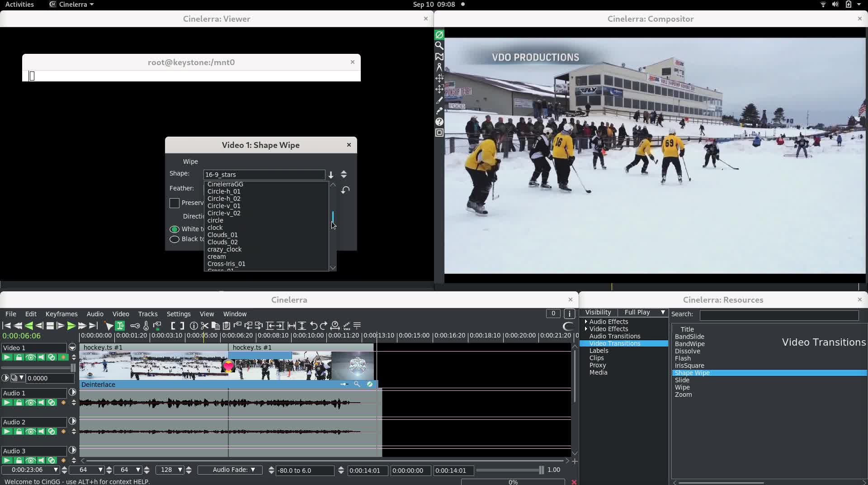Select the magnifier zoom tool in the Compositor
Image resolution: width=868 pixels, height=485 pixels.
pyautogui.click(x=439, y=46)
